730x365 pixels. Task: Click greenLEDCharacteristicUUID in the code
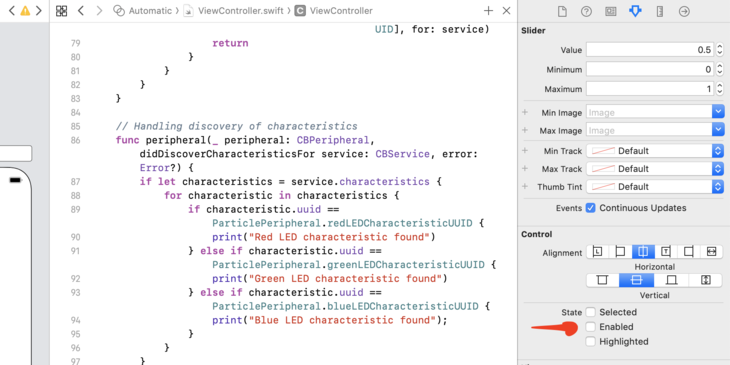(406, 264)
